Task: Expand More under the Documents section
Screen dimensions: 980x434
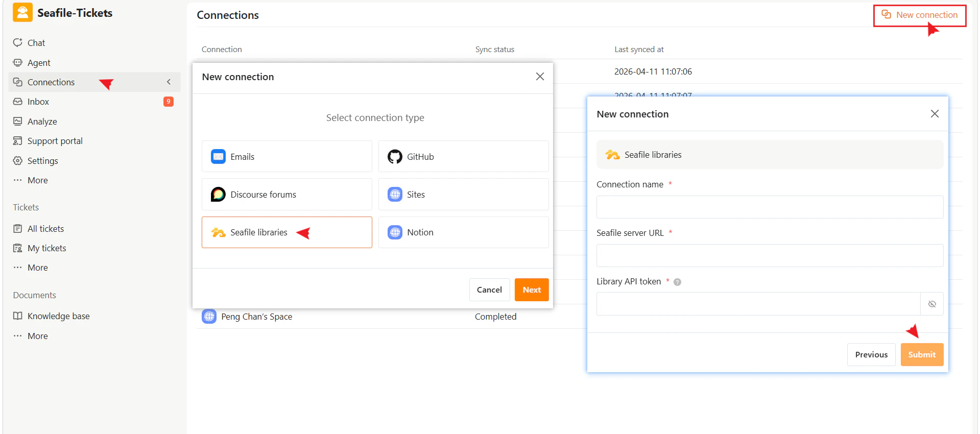Action: 38,336
